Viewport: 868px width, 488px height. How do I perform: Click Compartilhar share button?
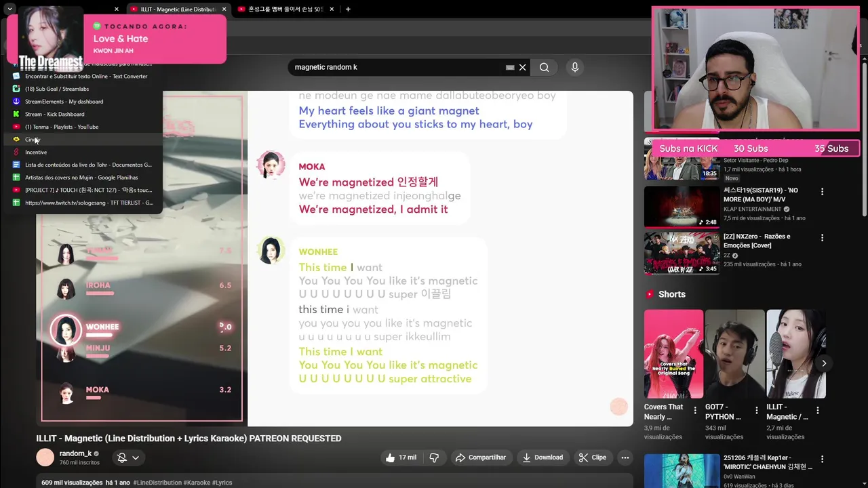point(481,457)
